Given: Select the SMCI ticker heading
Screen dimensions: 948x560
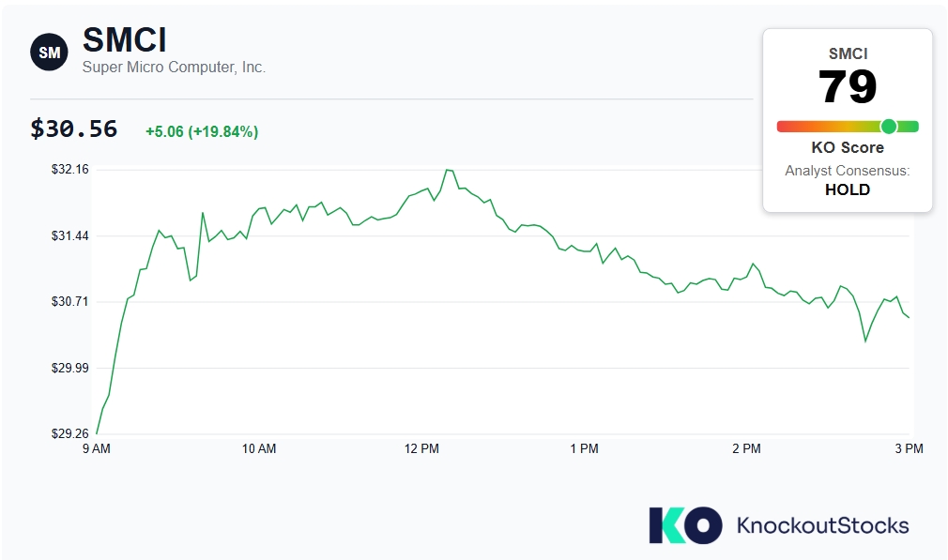Looking at the screenshot, I should point(125,40).
